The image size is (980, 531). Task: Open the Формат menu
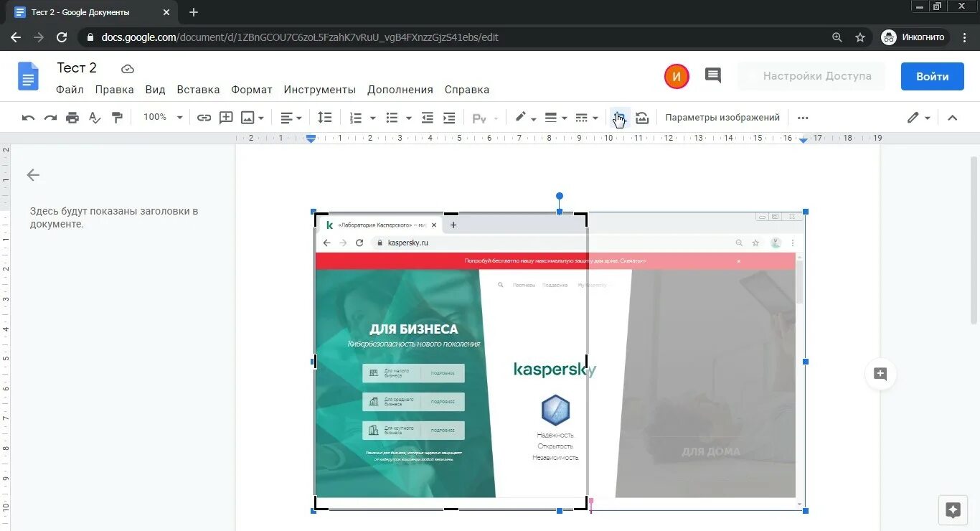point(252,90)
